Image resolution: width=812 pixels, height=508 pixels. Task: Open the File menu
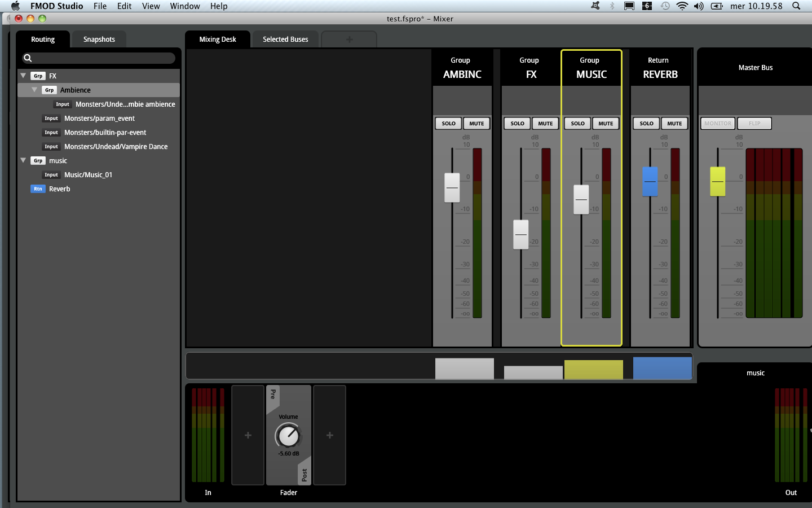[100, 6]
